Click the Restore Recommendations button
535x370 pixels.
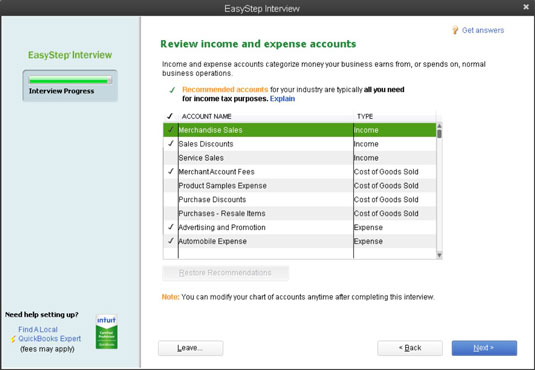(226, 273)
